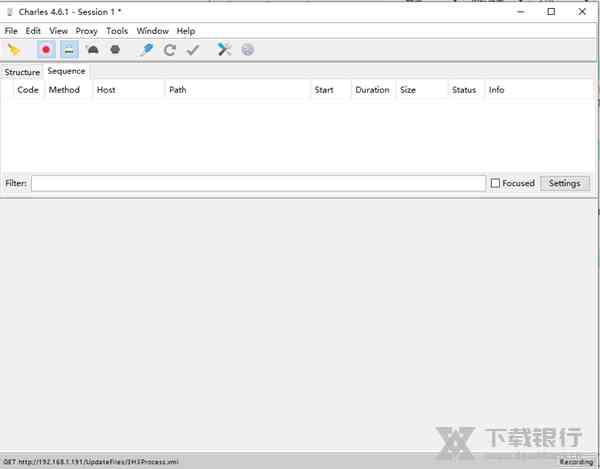Open Tools wrench and screwdriver icon
The height and width of the screenshot is (469, 600).
pyautogui.click(x=224, y=50)
